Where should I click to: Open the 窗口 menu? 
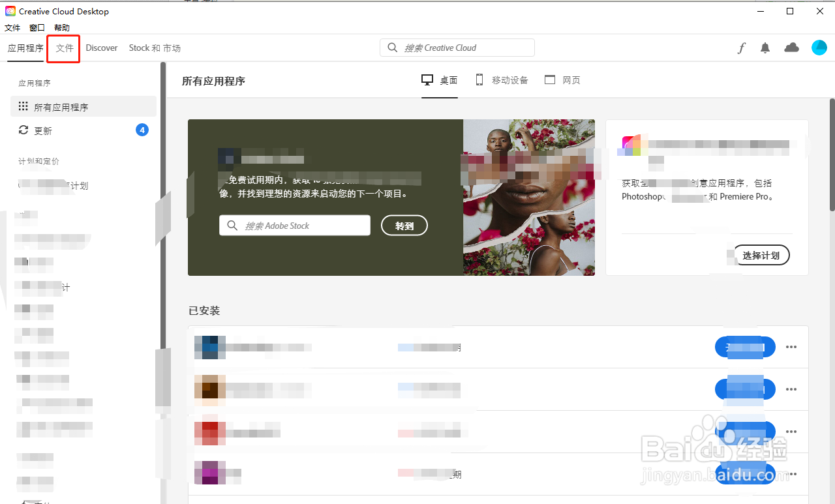click(x=37, y=28)
